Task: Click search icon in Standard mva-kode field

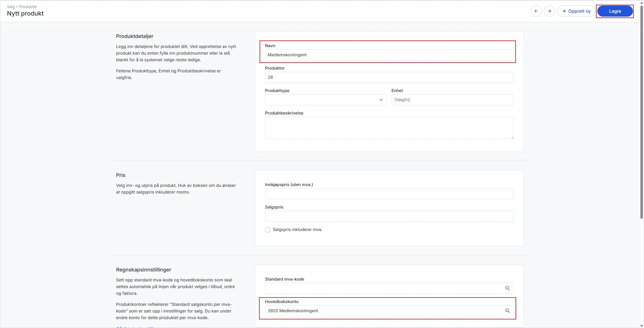Action: (507, 288)
